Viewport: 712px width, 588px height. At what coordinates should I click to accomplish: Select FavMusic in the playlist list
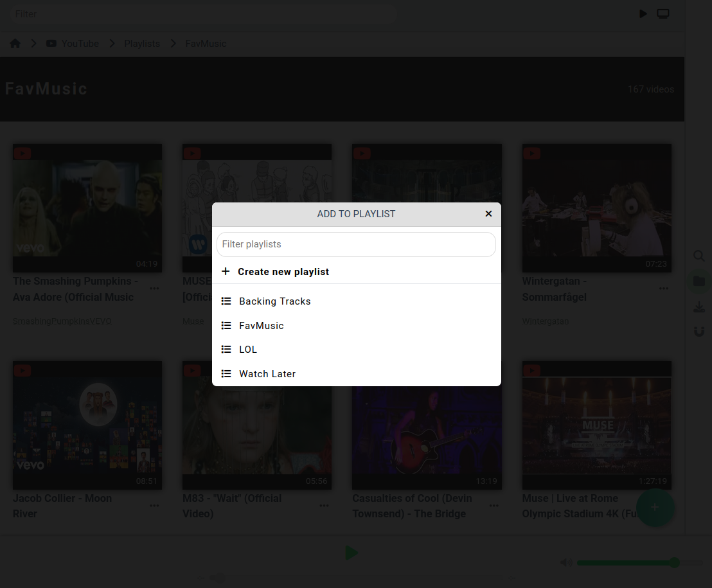(357, 326)
